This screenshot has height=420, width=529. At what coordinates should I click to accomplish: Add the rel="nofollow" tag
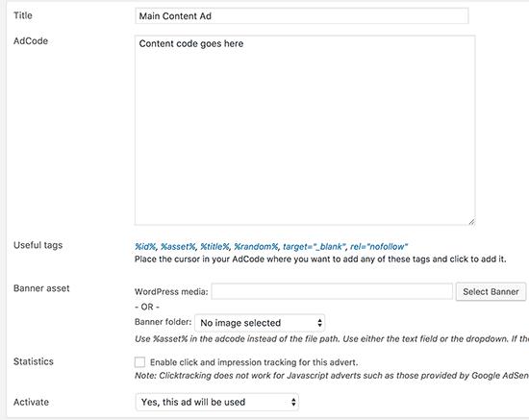(x=379, y=247)
